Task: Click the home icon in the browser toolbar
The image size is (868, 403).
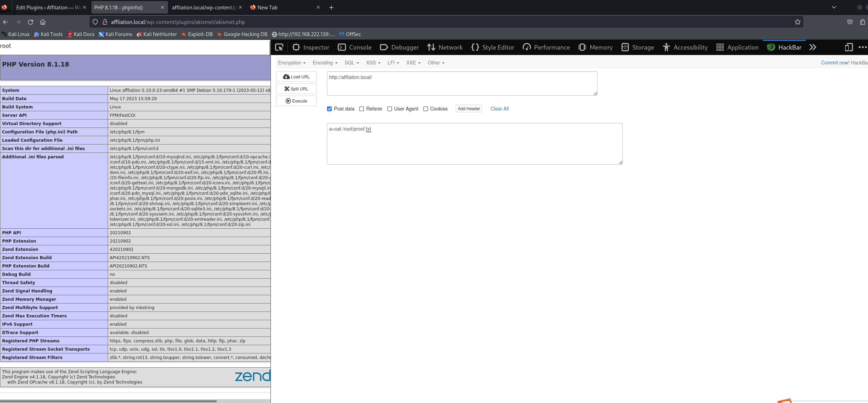Action: pyautogui.click(x=43, y=22)
